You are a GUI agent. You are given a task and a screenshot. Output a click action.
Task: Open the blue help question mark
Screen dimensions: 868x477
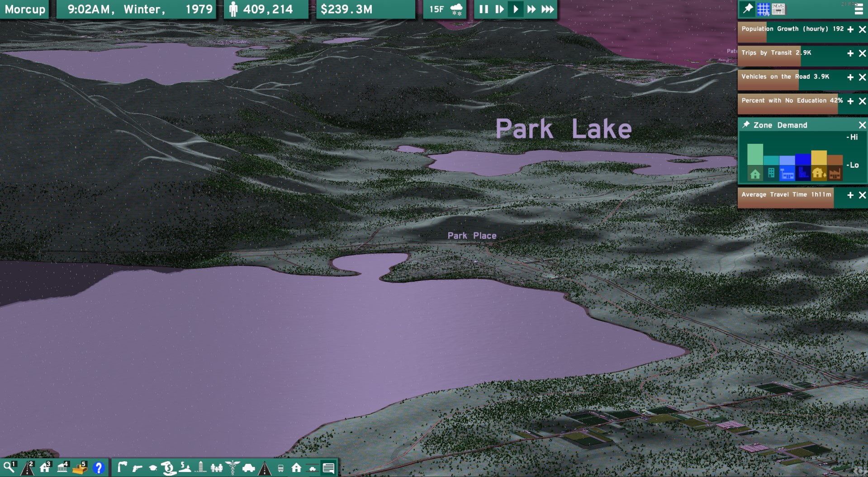(x=98, y=468)
